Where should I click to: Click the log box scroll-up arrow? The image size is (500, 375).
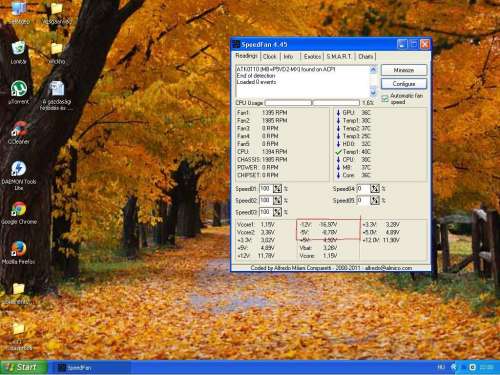[x=373, y=70]
